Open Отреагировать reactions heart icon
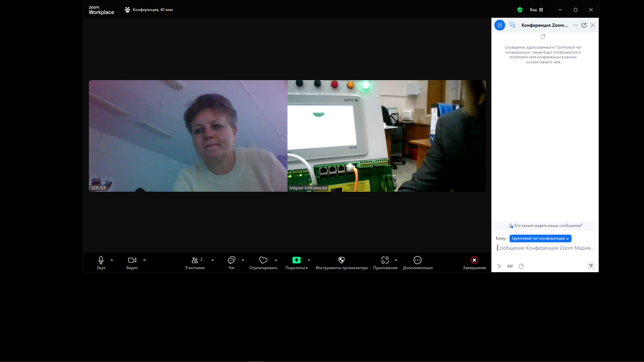The width and height of the screenshot is (644, 362). (263, 260)
